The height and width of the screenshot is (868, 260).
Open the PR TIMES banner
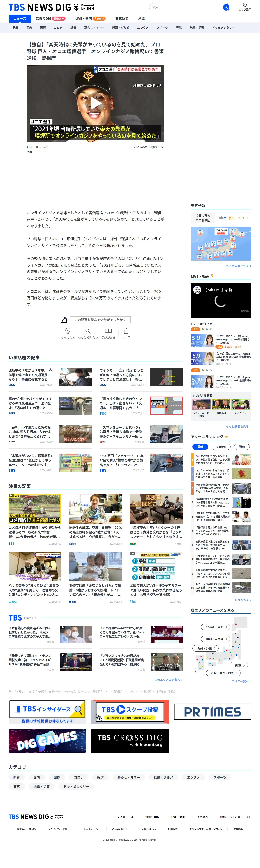coord(212,712)
